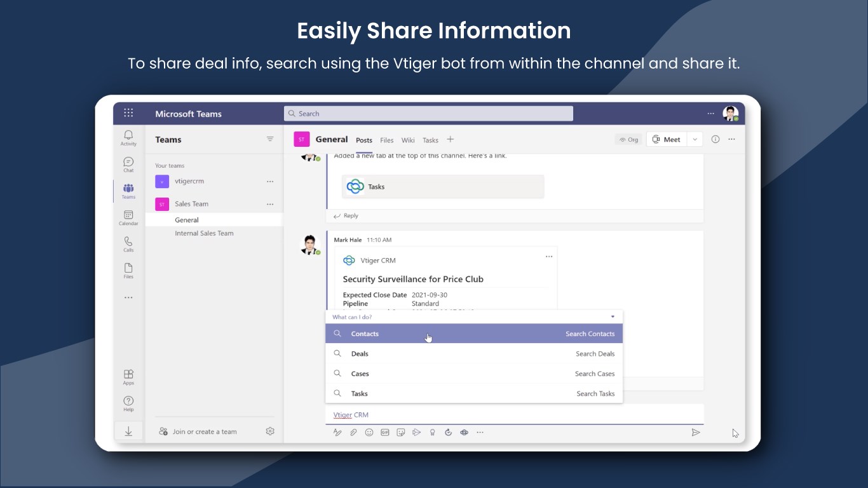
Task: Open Help in the sidebar
Action: 128,403
